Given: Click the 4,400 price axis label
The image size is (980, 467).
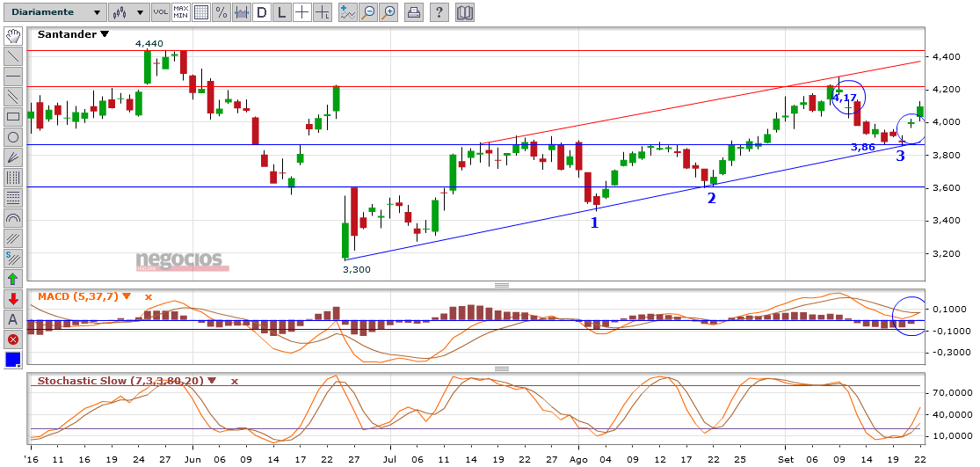Looking at the screenshot, I should [946, 57].
